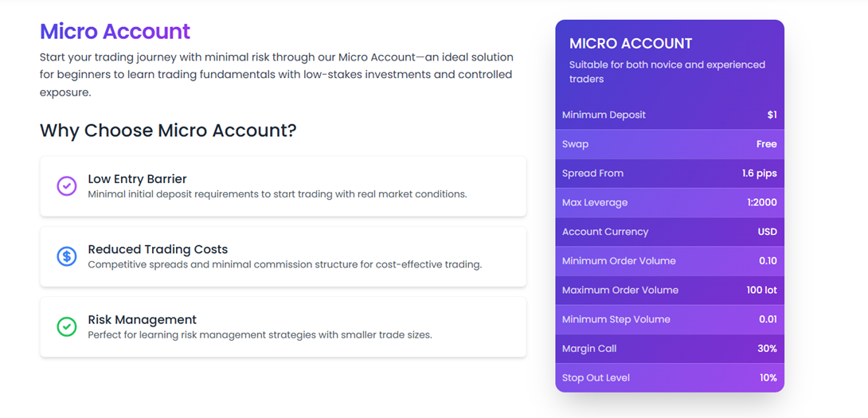The width and height of the screenshot is (868, 418).
Task: Click the Minimum Step Volume row
Action: coord(670,319)
